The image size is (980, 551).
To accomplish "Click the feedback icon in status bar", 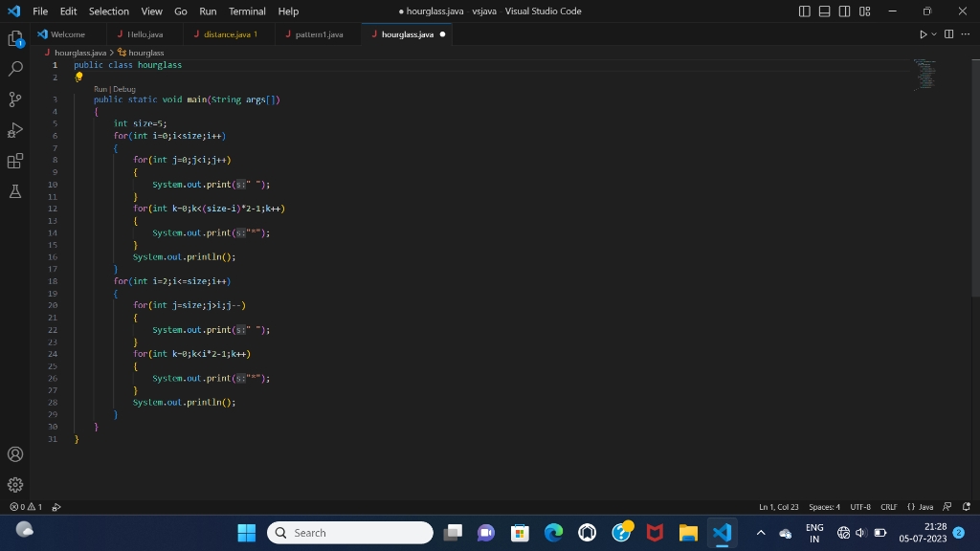I will (947, 507).
